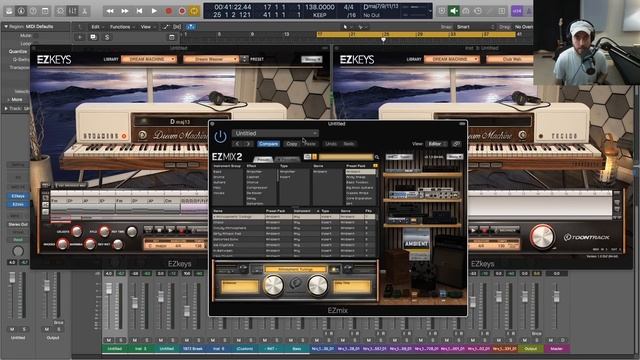
Task: Go to previous preset in EZmix header
Action: 237,144
